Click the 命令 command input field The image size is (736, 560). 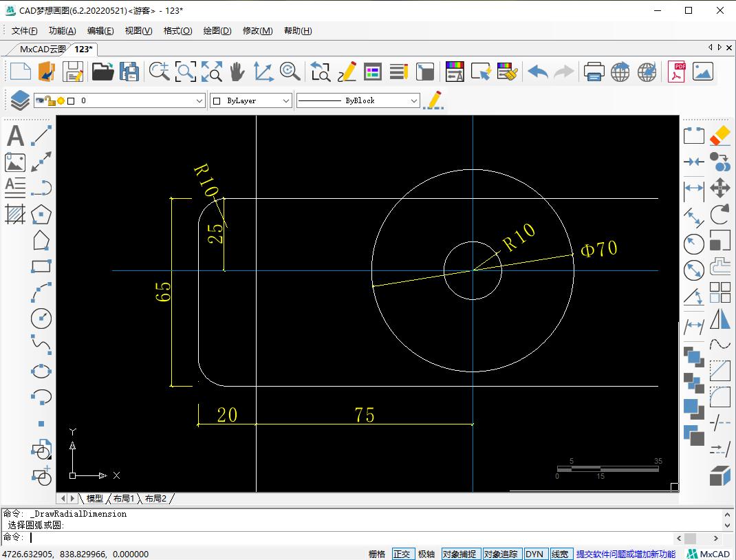coord(344,537)
